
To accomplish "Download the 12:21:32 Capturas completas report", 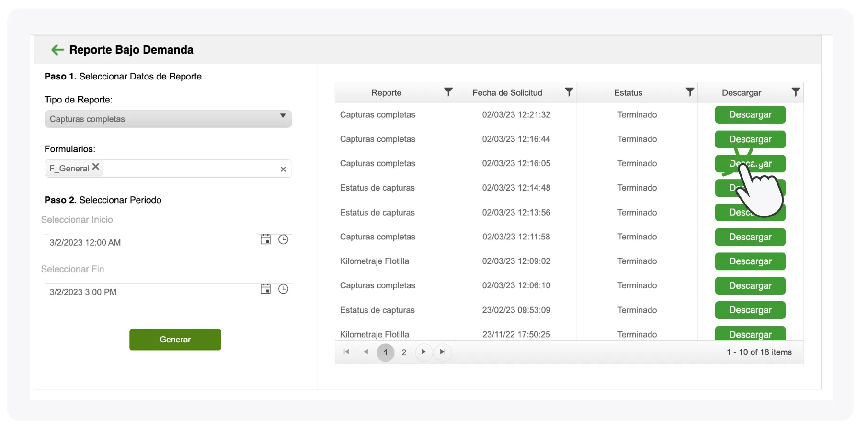I will click(750, 115).
